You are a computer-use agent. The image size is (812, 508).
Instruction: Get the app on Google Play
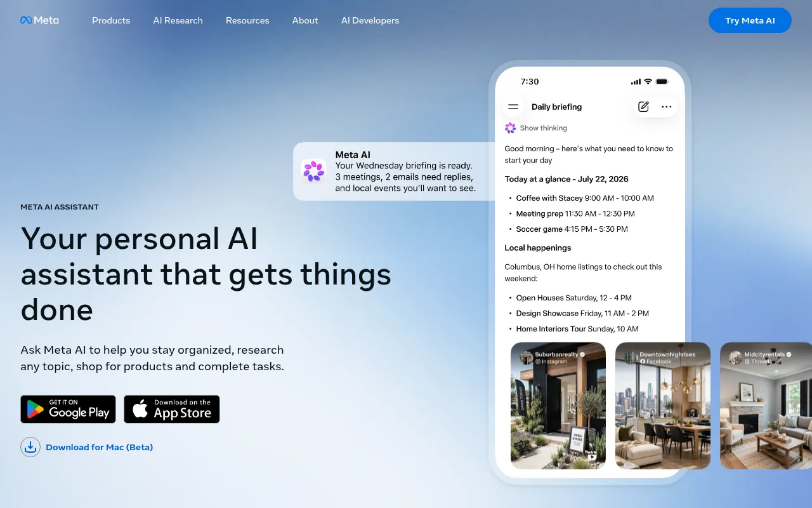(68, 409)
